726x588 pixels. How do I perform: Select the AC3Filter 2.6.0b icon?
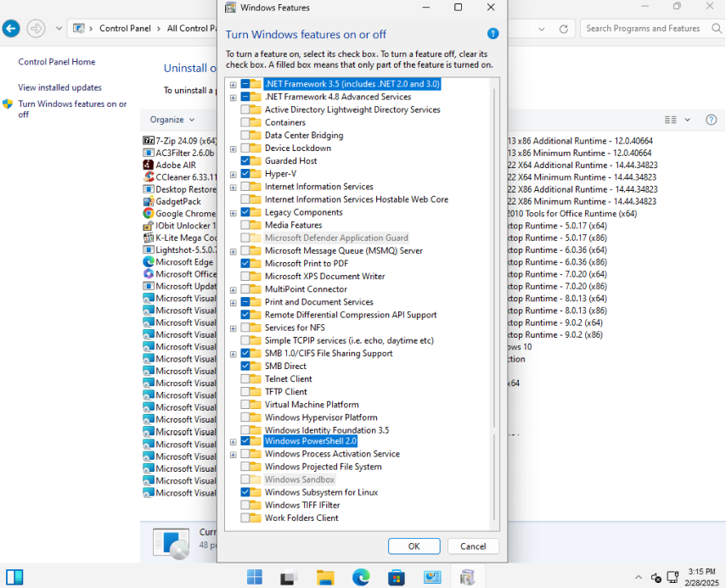tap(148, 153)
